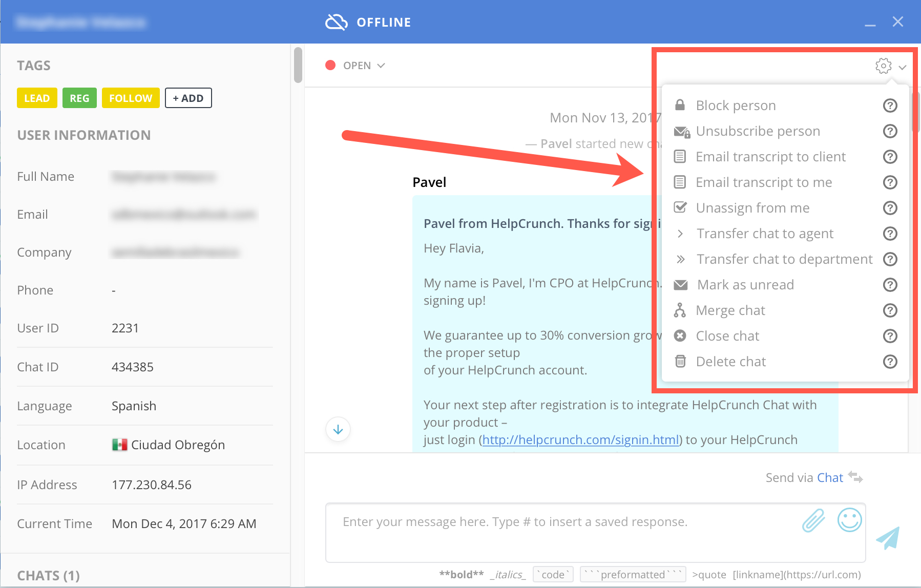921x588 pixels.
Task: Click merge icon beside Merge chat
Action: [x=680, y=310]
